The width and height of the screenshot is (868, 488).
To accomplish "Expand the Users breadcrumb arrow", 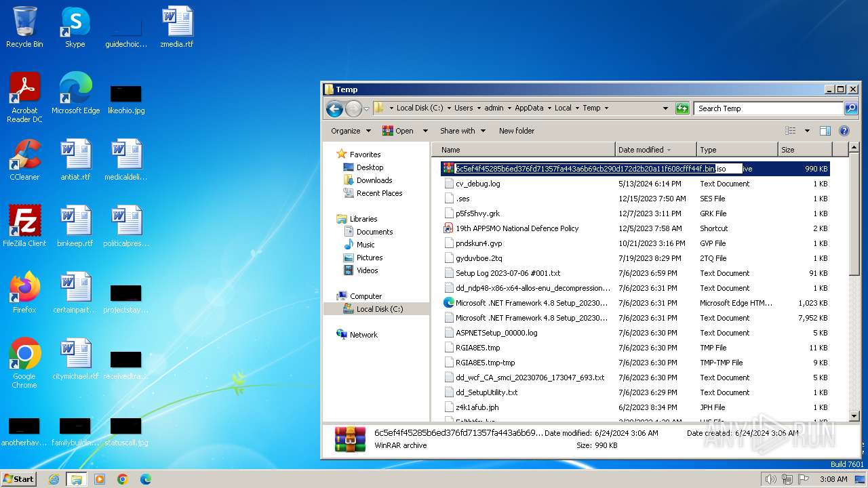I will point(479,108).
